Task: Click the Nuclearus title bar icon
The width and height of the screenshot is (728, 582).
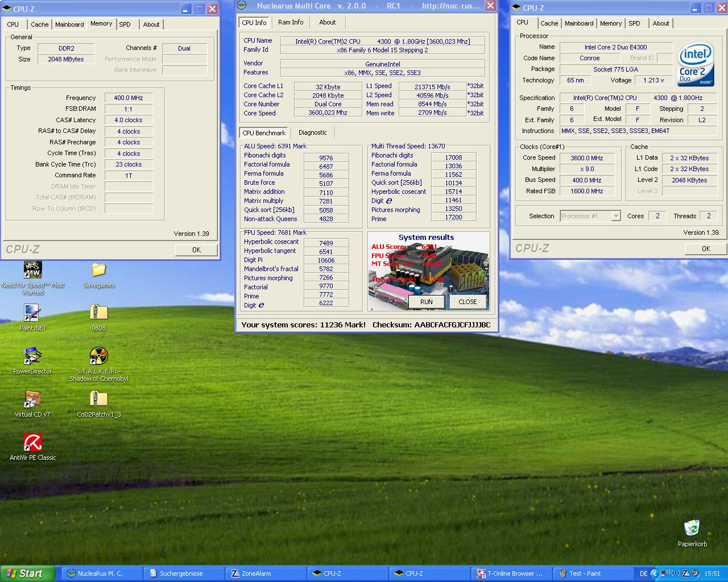Action: click(x=242, y=6)
